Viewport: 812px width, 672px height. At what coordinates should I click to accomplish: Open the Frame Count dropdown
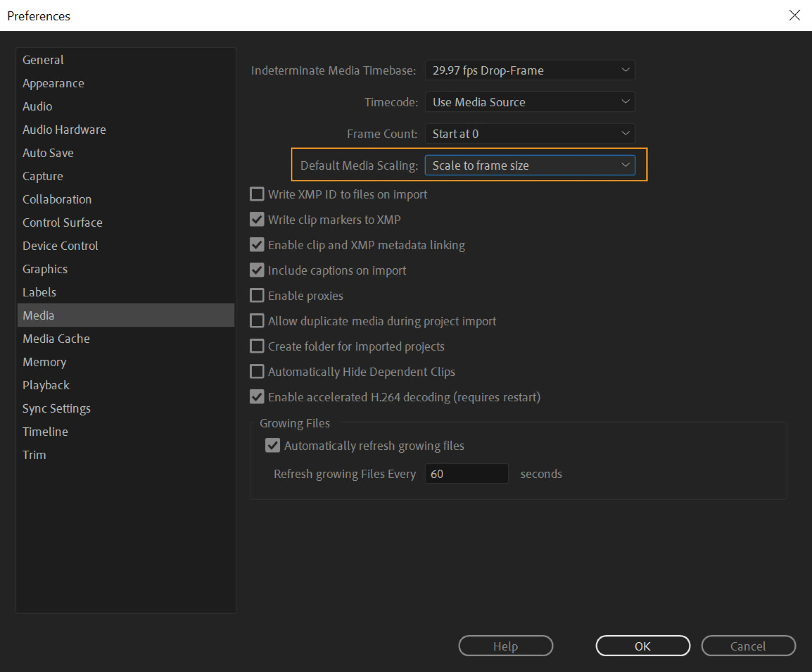(529, 134)
